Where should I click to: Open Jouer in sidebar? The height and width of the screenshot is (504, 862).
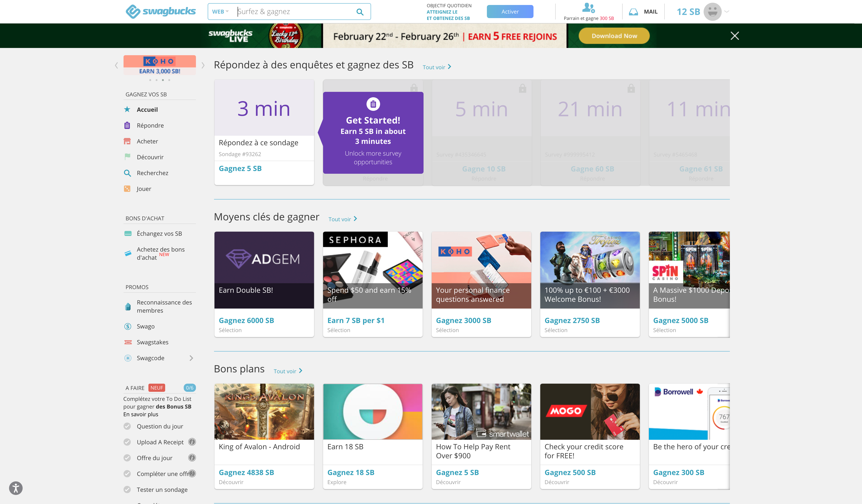(x=144, y=189)
